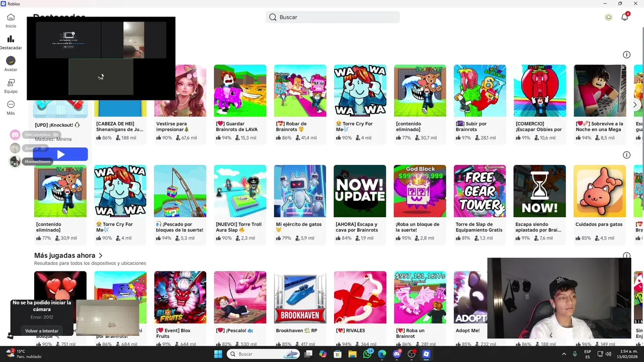Click info icon beside Más jugadas ahora
The width and height of the screenshot is (644, 362).
click(x=626, y=256)
